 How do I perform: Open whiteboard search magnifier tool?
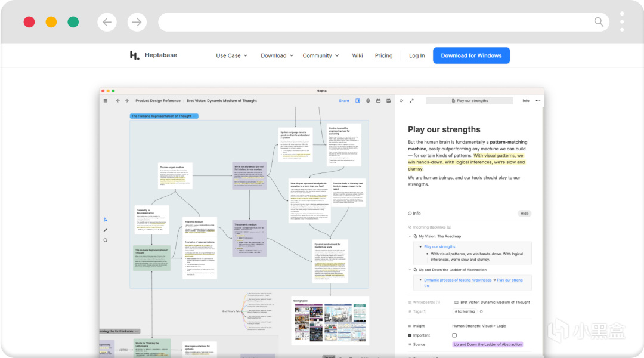pos(106,240)
